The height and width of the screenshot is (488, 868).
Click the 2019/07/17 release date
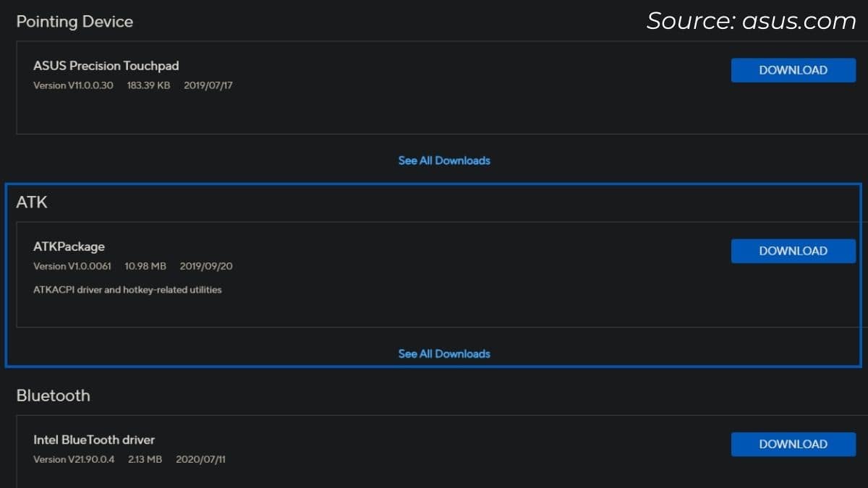[x=208, y=85]
